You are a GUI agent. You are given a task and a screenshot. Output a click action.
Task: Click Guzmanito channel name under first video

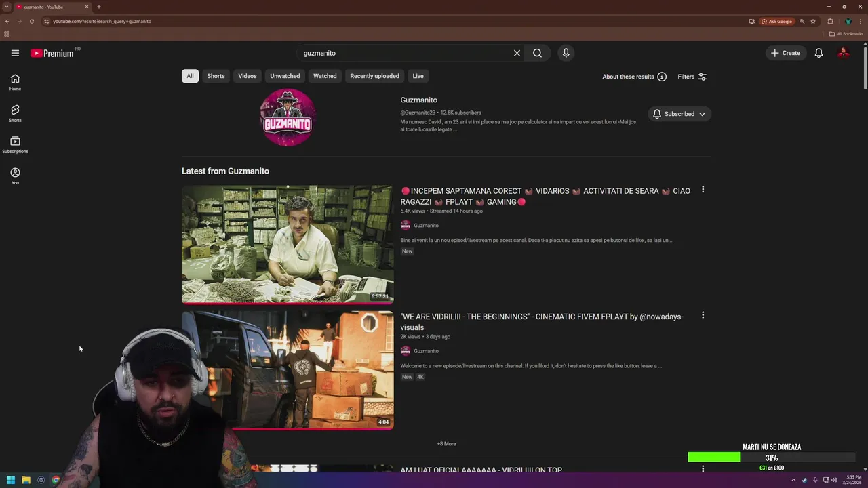(426, 226)
